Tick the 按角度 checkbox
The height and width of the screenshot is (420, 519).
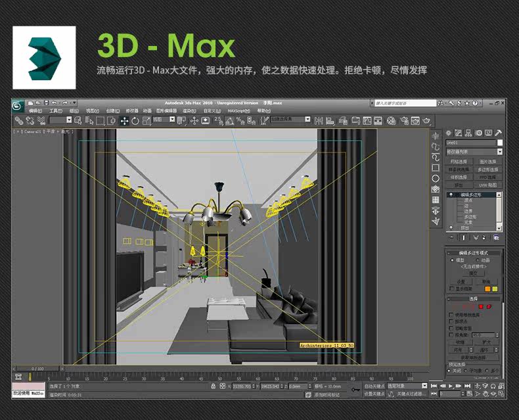[x=451, y=335]
